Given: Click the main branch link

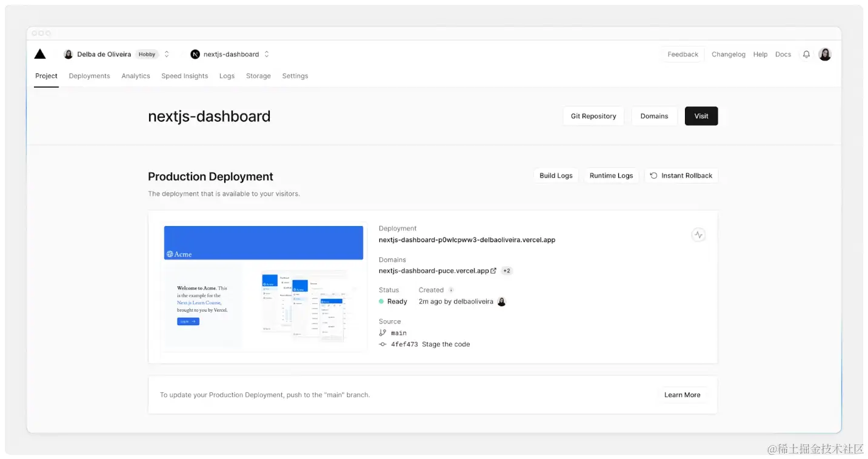Looking at the screenshot, I should pos(399,333).
